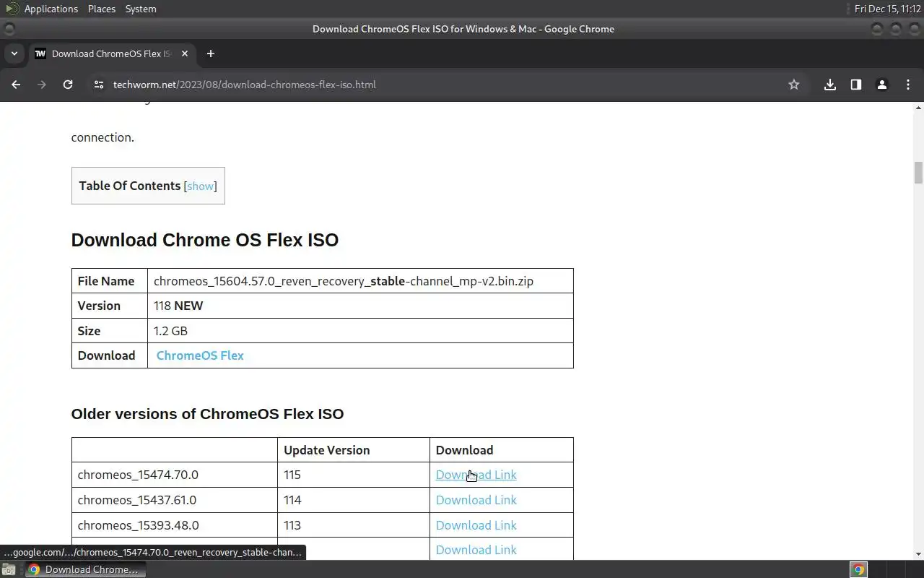Click the scrollbar up arrow
This screenshot has height=578, width=924.
point(918,108)
